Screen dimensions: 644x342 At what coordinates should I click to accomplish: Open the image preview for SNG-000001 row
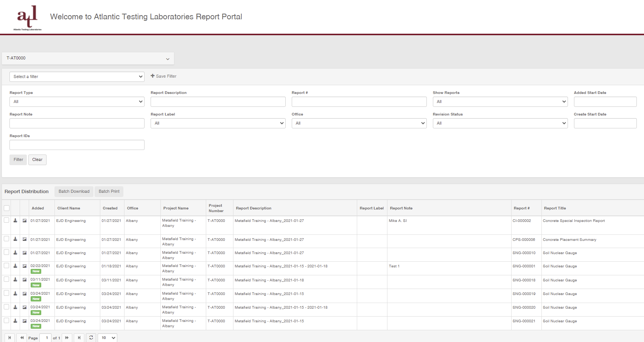(x=24, y=266)
